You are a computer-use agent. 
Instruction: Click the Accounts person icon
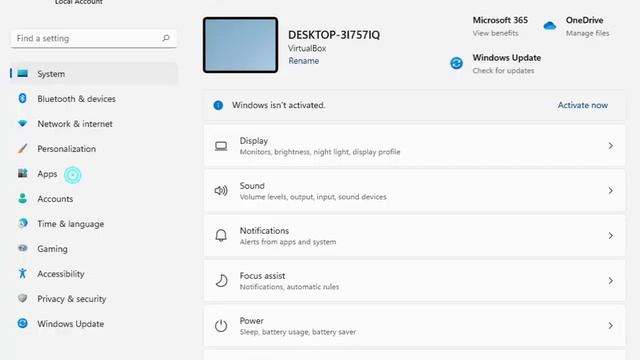tap(22, 198)
